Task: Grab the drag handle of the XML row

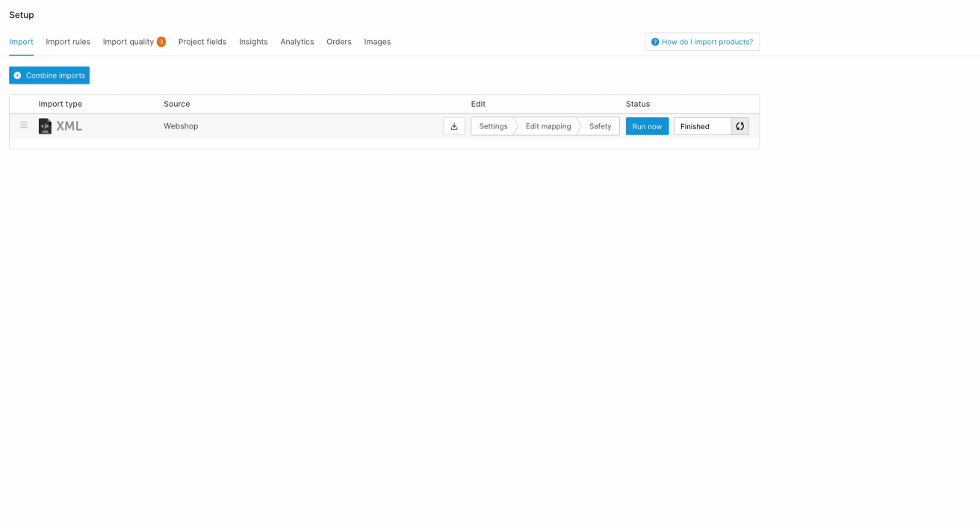Action: pos(24,125)
